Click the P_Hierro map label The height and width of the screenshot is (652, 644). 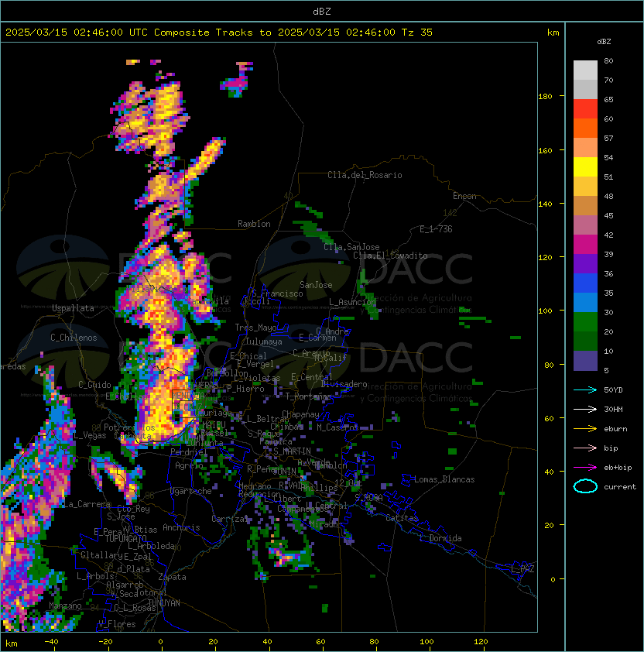click(245, 389)
